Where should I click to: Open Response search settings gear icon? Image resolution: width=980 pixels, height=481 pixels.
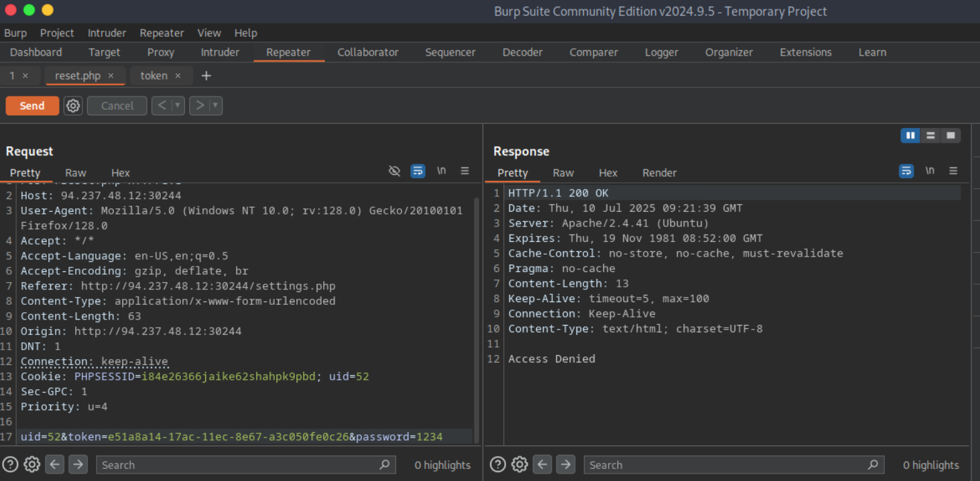519,464
